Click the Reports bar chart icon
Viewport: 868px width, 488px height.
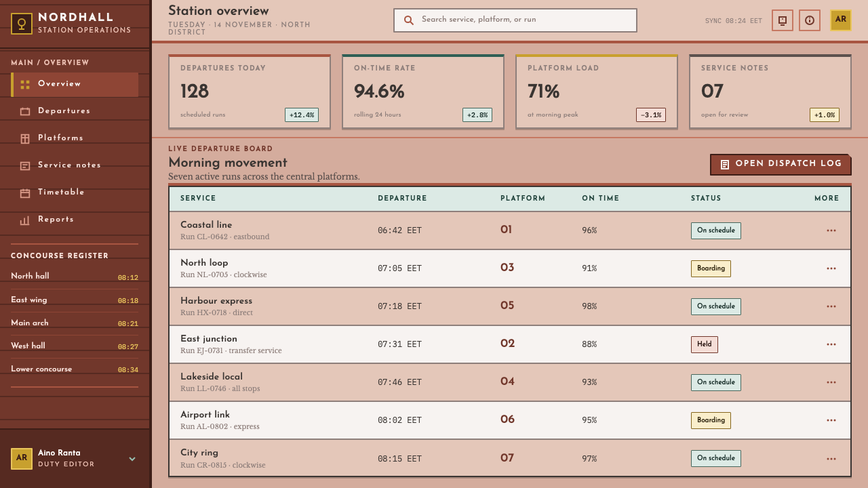tap(25, 220)
